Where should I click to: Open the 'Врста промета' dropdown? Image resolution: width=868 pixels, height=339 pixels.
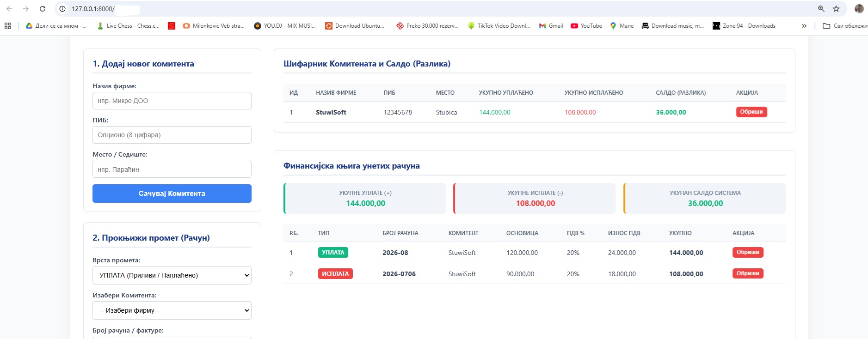coord(172,275)
